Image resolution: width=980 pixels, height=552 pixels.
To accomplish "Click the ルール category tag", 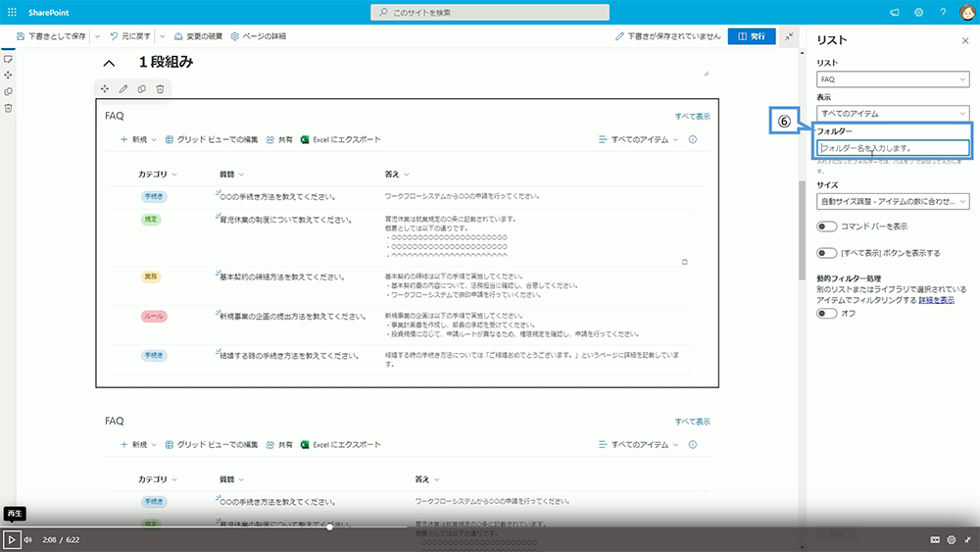I will [154, 317].
